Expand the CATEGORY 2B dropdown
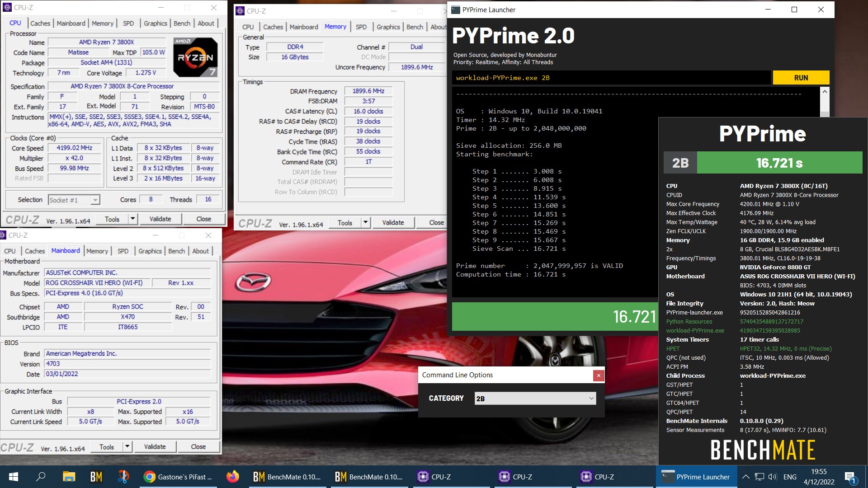The image size is (868, 488). pos(535,399)
